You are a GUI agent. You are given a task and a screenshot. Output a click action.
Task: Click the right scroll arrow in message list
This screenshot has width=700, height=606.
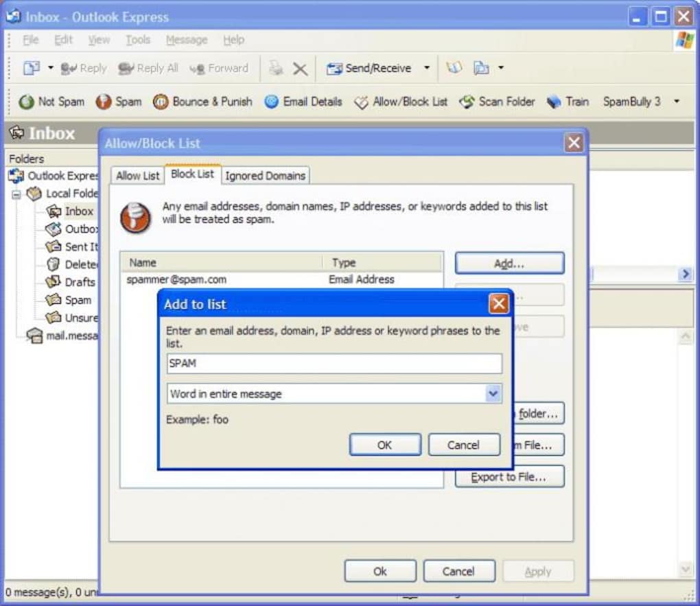pyautogui.click(x=686, y=274)
